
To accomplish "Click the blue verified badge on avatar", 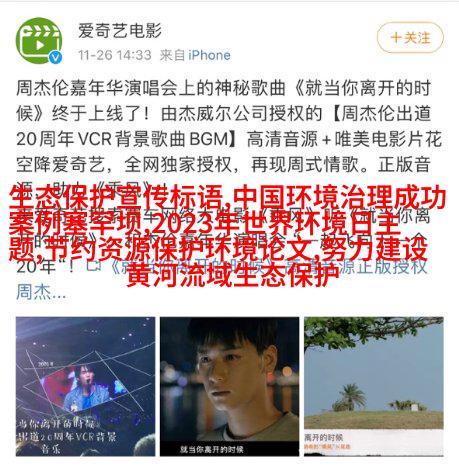I will click(55, 57).
